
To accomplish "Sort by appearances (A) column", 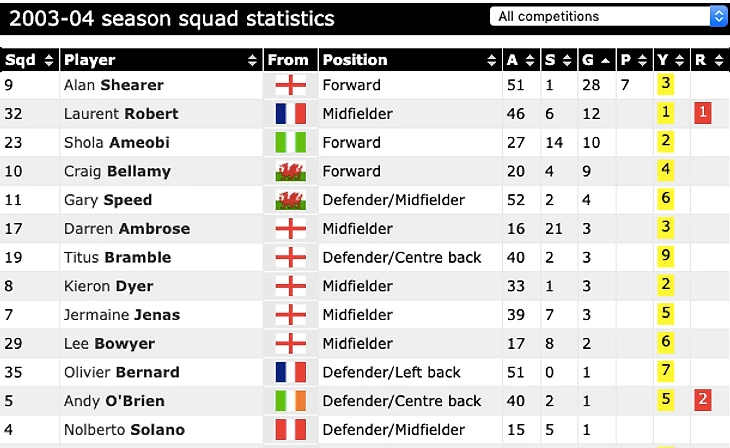I will coord(520,60).
